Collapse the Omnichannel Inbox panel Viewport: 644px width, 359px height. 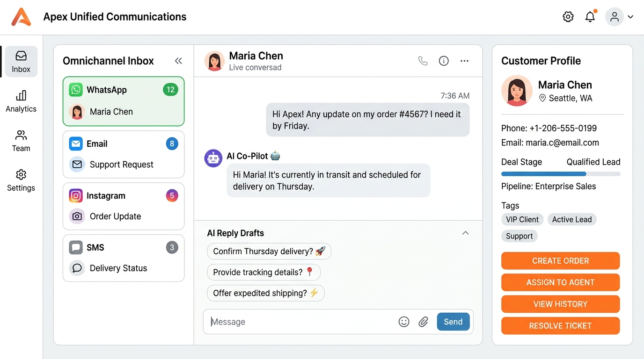(178, 61)
